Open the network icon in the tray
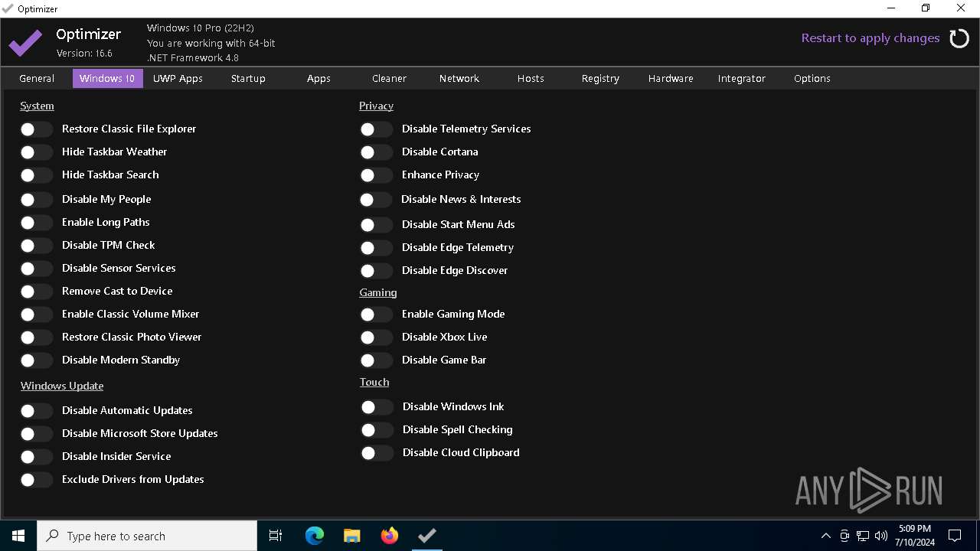980x551 pixels. point(863,536)
